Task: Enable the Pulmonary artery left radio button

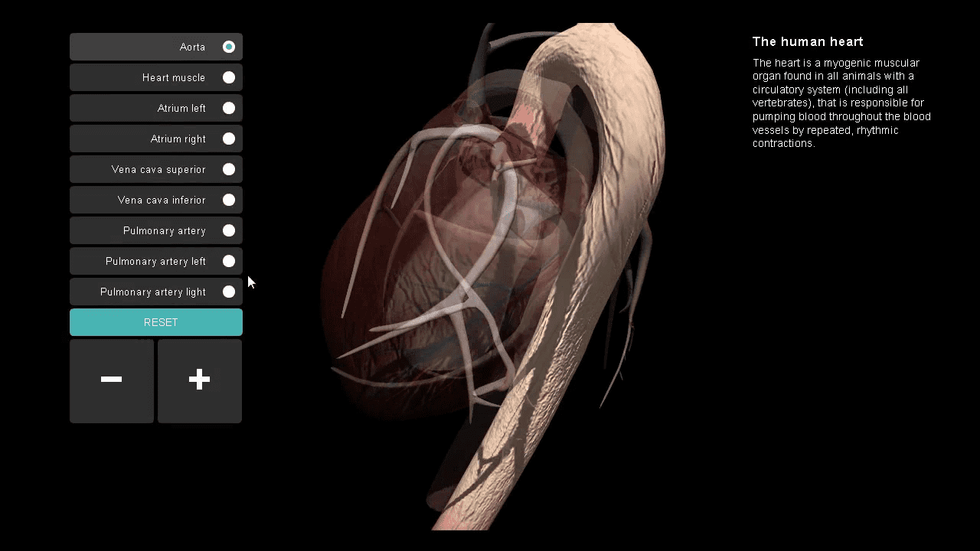Action: pyautogui.click(x=229, y=261)
